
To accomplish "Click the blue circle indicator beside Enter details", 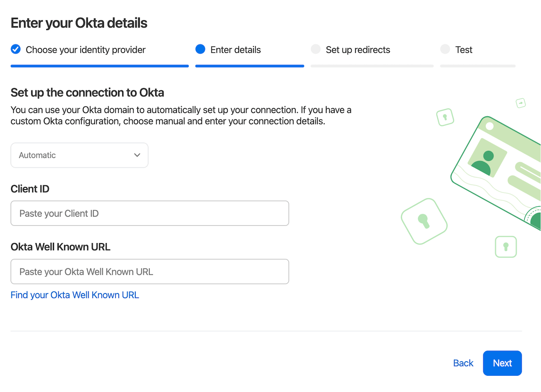I will [x=200, y=49].
